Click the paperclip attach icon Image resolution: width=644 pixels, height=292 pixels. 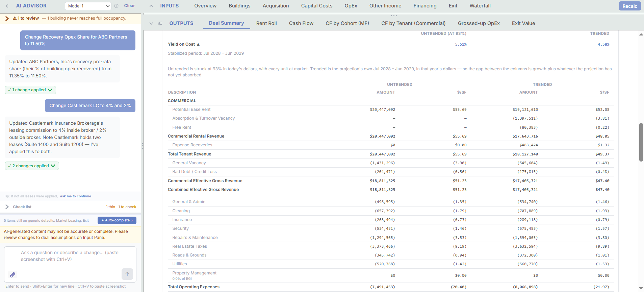pos(12,274)
